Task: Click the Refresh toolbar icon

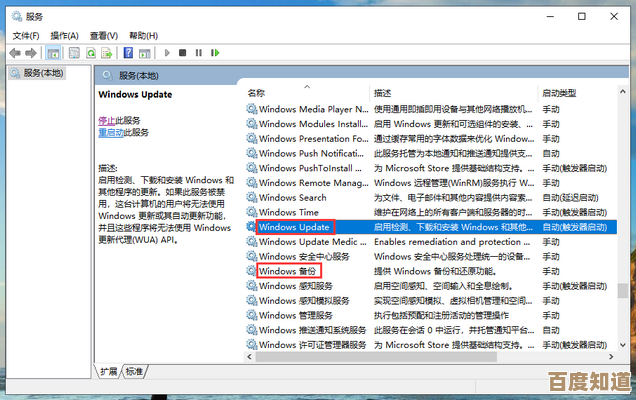Action: (x=93, y=52)
